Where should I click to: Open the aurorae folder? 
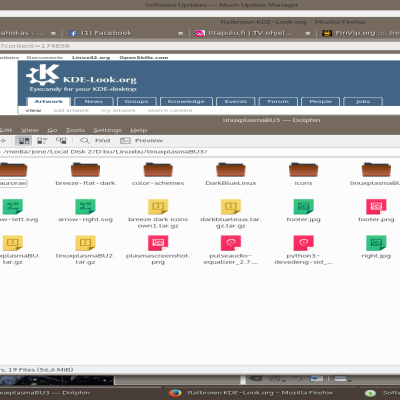click(x=13, y=174)
